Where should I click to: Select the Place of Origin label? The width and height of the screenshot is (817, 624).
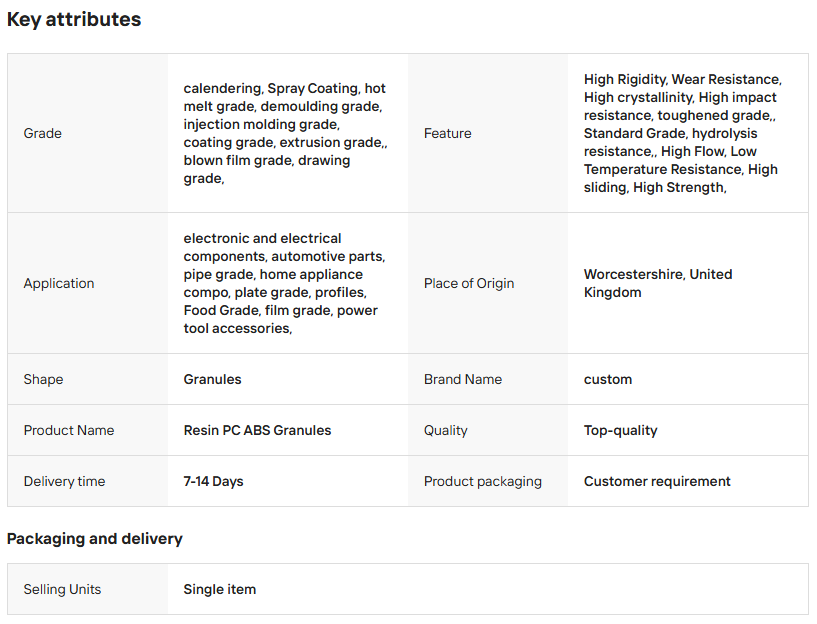click(469, 283)
